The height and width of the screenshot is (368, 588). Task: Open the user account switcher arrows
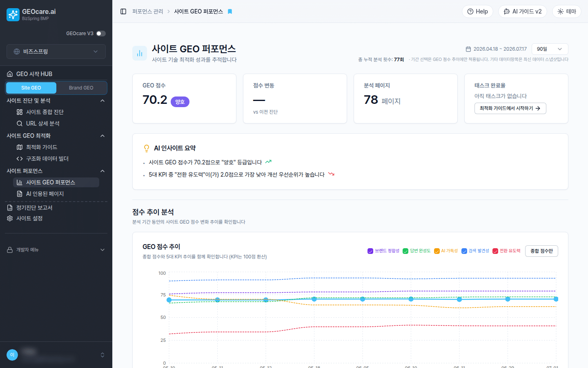(102, 355)
